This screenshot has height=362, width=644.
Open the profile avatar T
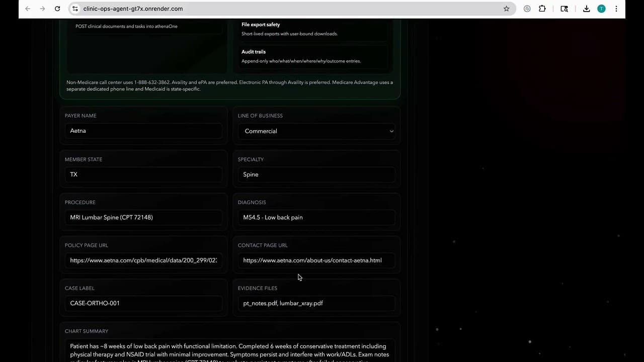(x=601, y=9)
